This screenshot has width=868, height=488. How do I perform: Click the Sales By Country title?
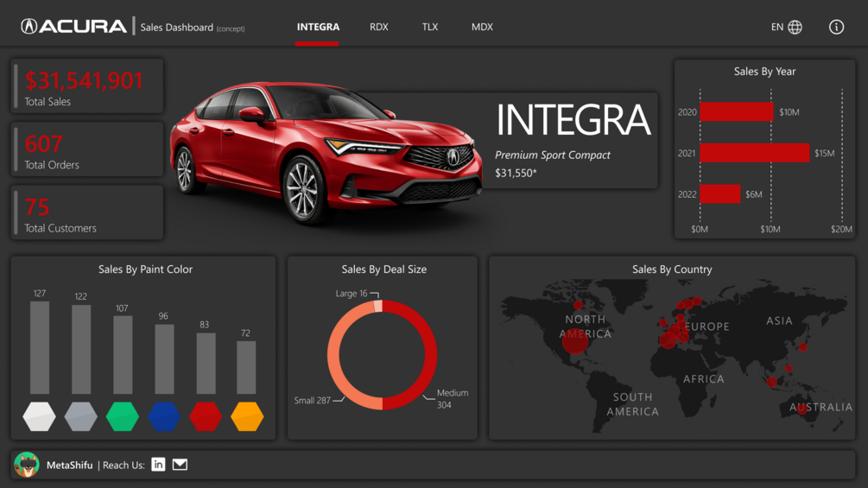(x=672, y=269)
